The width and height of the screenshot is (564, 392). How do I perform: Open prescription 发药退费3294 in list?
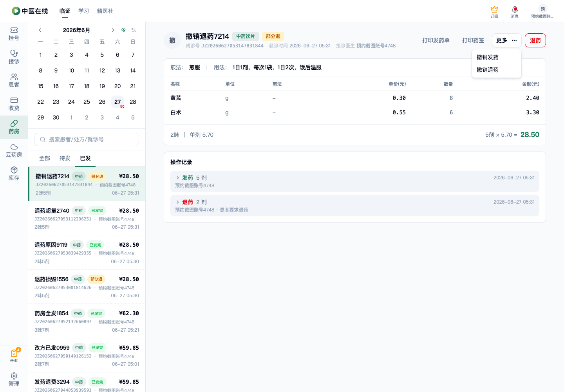click(87, 382)
